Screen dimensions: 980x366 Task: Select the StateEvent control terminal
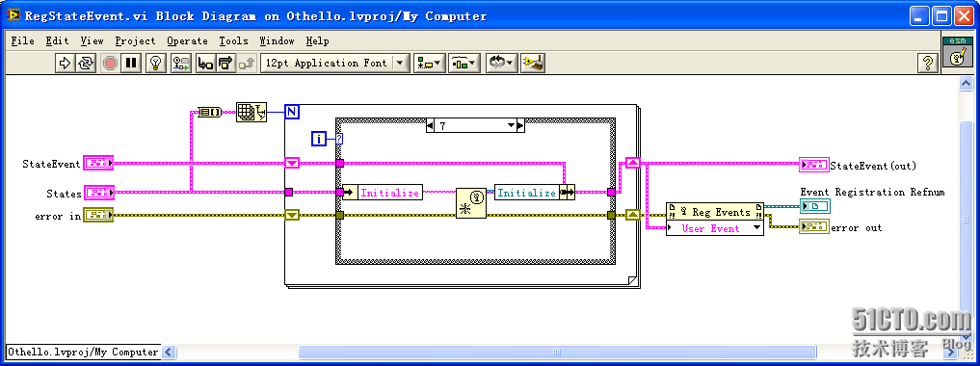tap(98, 164)
